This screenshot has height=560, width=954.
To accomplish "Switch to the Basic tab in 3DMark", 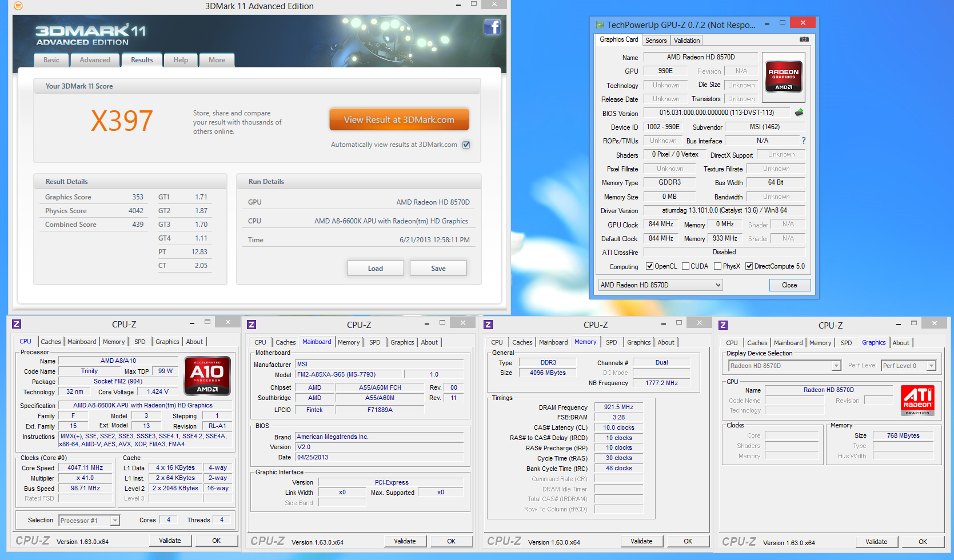I will click(x=51, y=60).
